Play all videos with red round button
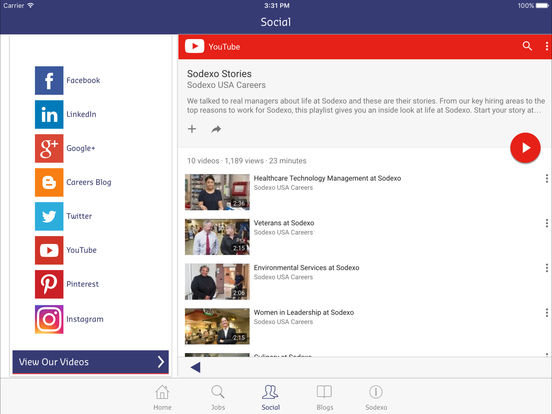This screenshot has height=414, width=552. (525, 148)
